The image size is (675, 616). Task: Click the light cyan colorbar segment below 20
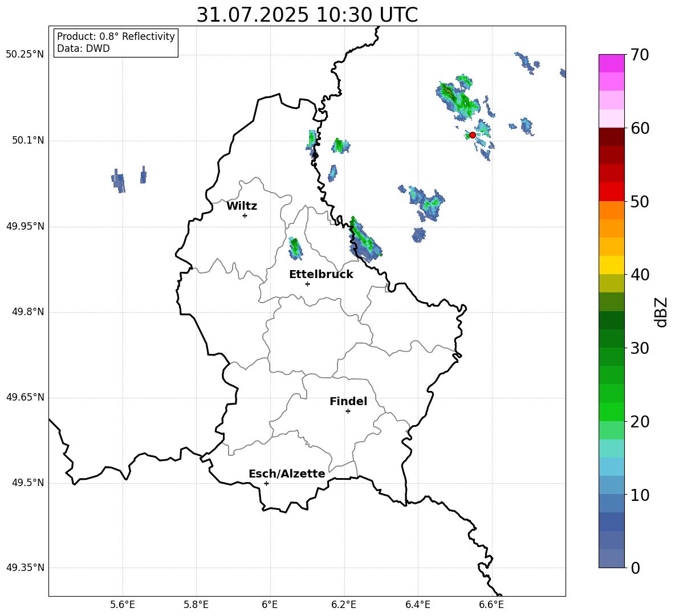click(x=611, y=448)
